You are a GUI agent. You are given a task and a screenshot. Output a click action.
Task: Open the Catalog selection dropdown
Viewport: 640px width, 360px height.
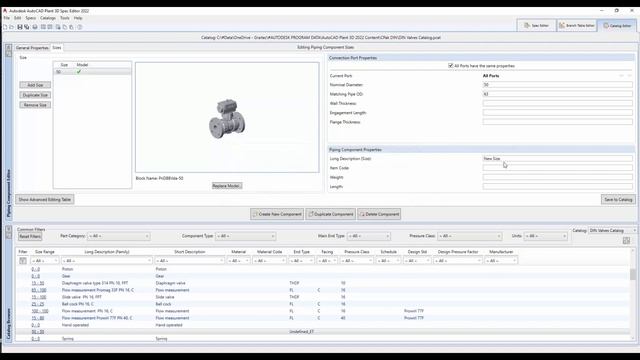[612, 231]
